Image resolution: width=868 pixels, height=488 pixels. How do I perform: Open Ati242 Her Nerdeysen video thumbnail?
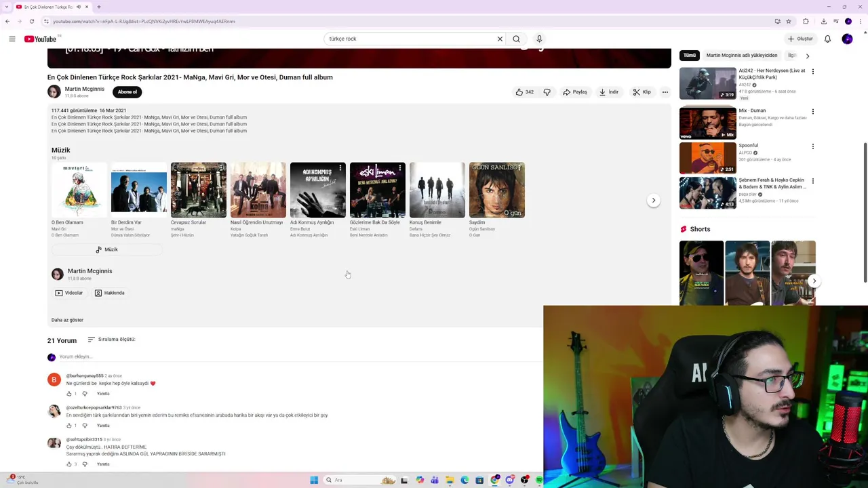coord(708,83)
